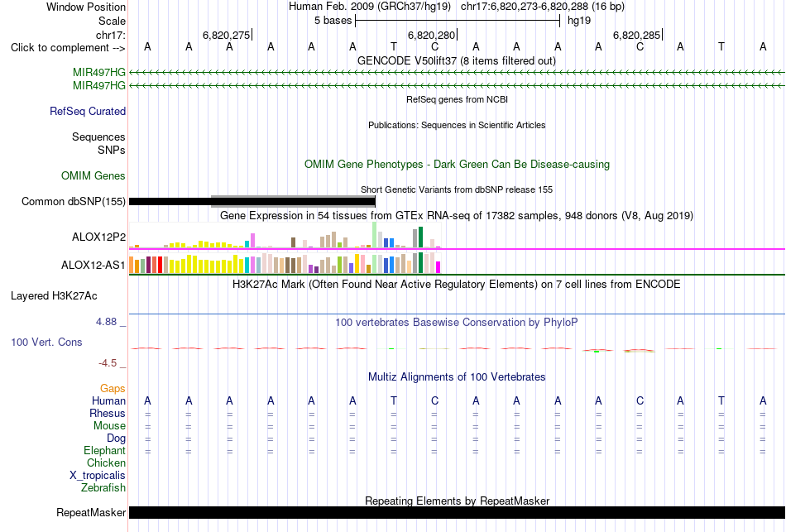The image size is (786, 532).
Task: Click the -4.5 PhyloP lower scale value
Action: pyautogui.click(x=108, y=363)
